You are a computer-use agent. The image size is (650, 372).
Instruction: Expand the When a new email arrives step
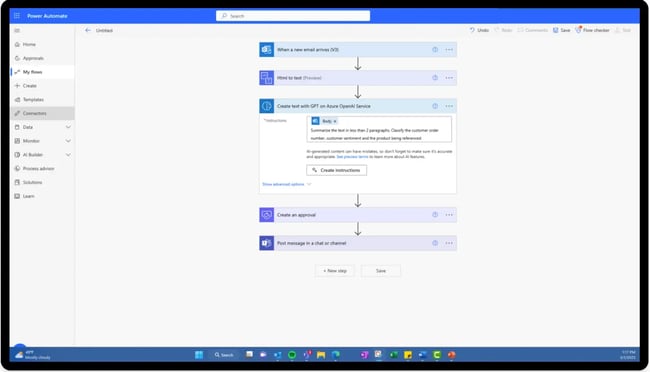pos(358,49)
